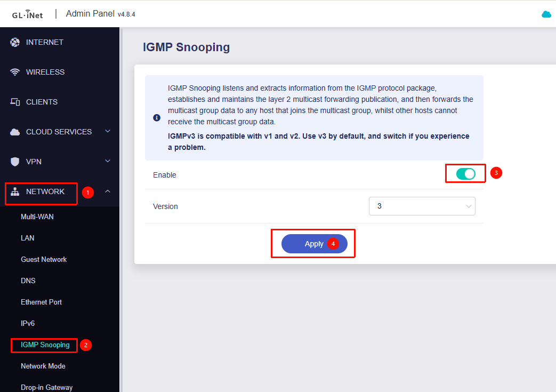Open the Version dropdown
The height and width of the screenshot is (392, 556).
click(422, 206)
